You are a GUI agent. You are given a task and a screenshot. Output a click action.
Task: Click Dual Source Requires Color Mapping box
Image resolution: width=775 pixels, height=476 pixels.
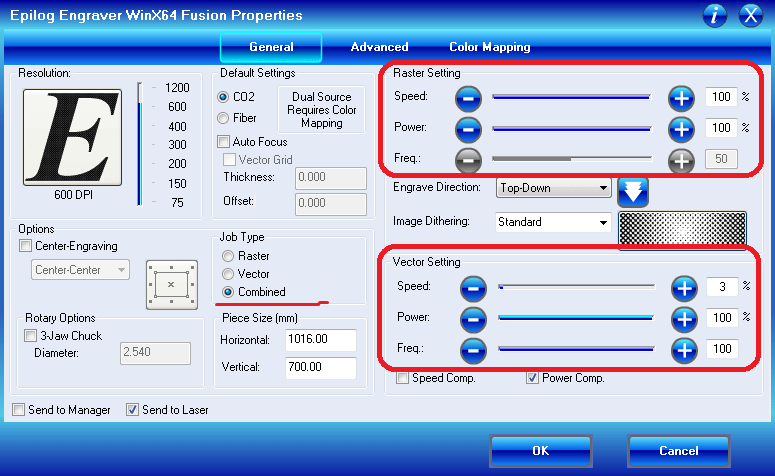tap(321, 110)
